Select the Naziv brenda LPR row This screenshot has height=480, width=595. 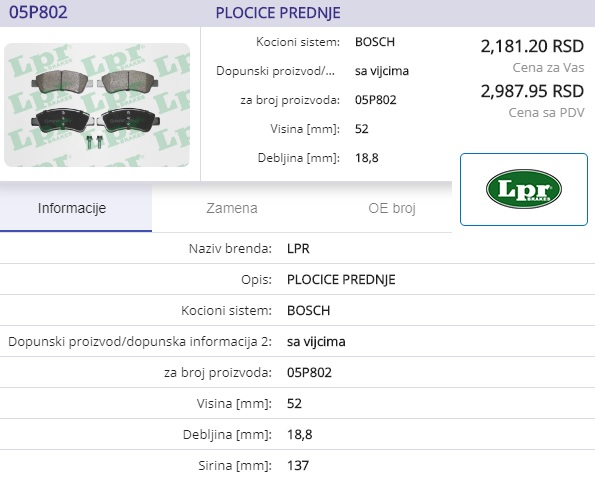point(298,249)
